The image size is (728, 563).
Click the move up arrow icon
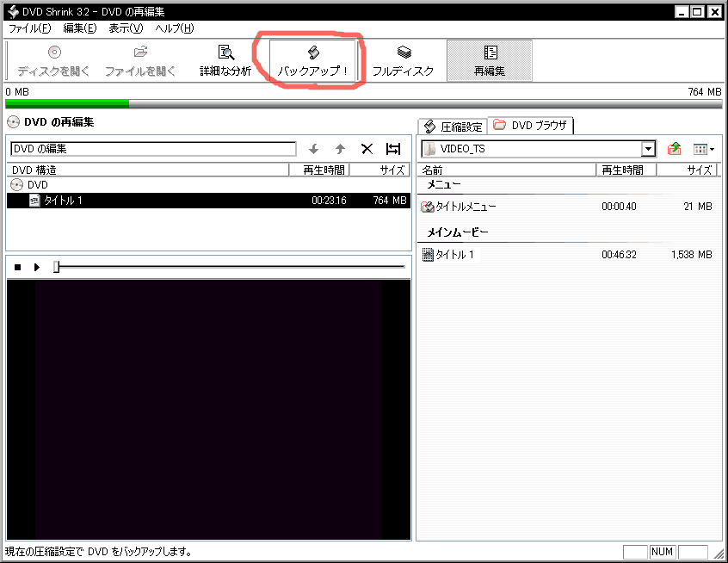(x=340, y=149)
